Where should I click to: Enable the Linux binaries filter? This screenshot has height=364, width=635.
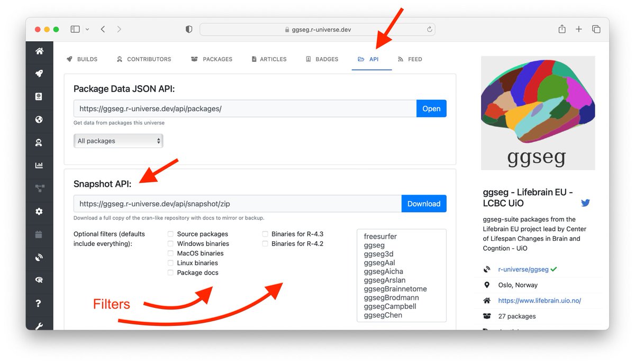[x=170, y=262]
